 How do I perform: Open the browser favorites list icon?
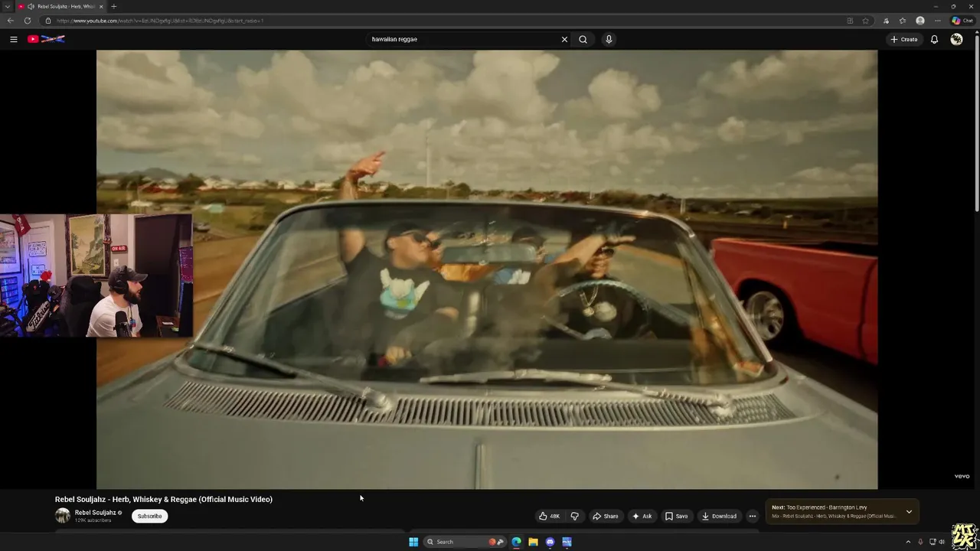[x=903, y=21]
